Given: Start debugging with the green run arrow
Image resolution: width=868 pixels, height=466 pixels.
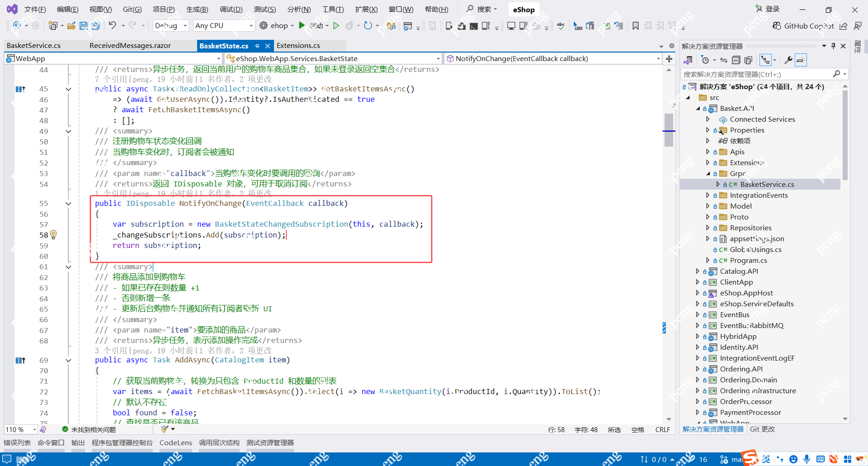Looking at the screenshot, I should pos(302,25).
